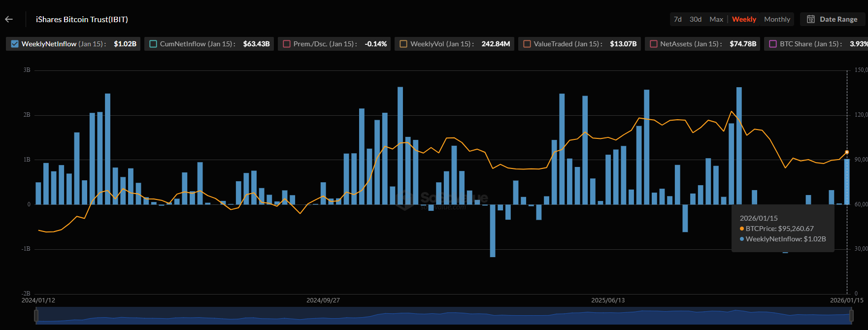Click the BTCPrice: $95,260.67 tooltip line
868x330 pixels.
pos(777,229)
